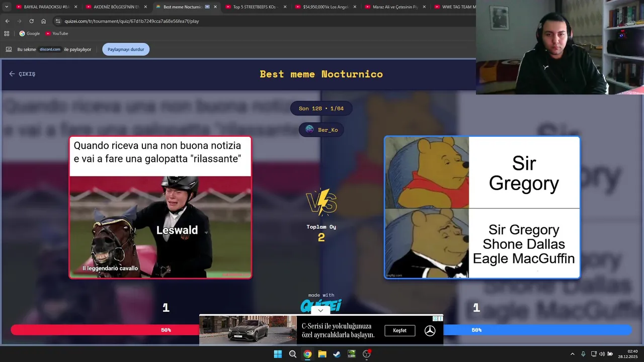
Task: Click the screen sharing indicator icon
Action: [x=9, y=49]
